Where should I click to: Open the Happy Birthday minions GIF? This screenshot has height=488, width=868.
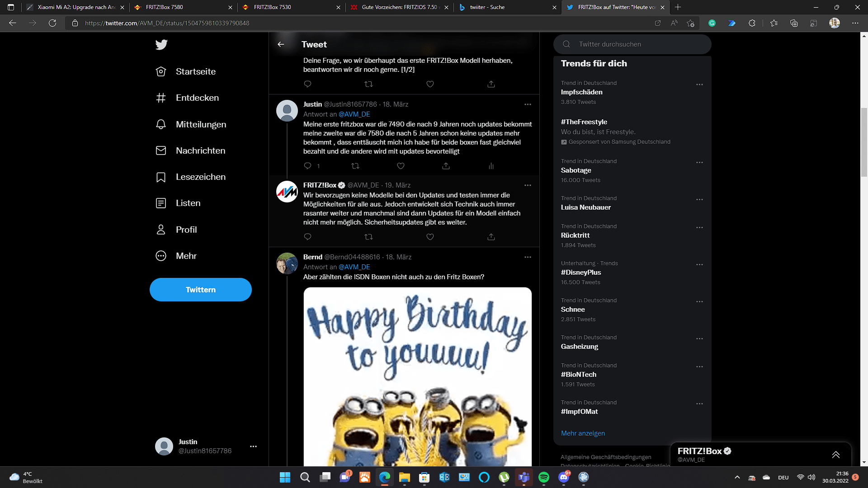pos(417,377)
